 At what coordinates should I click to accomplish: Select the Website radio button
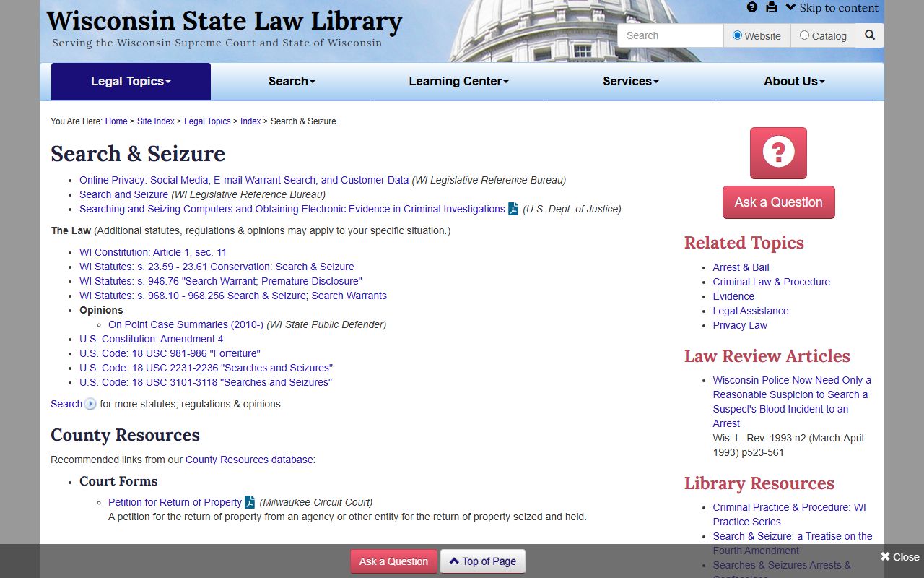click(737, 35)
